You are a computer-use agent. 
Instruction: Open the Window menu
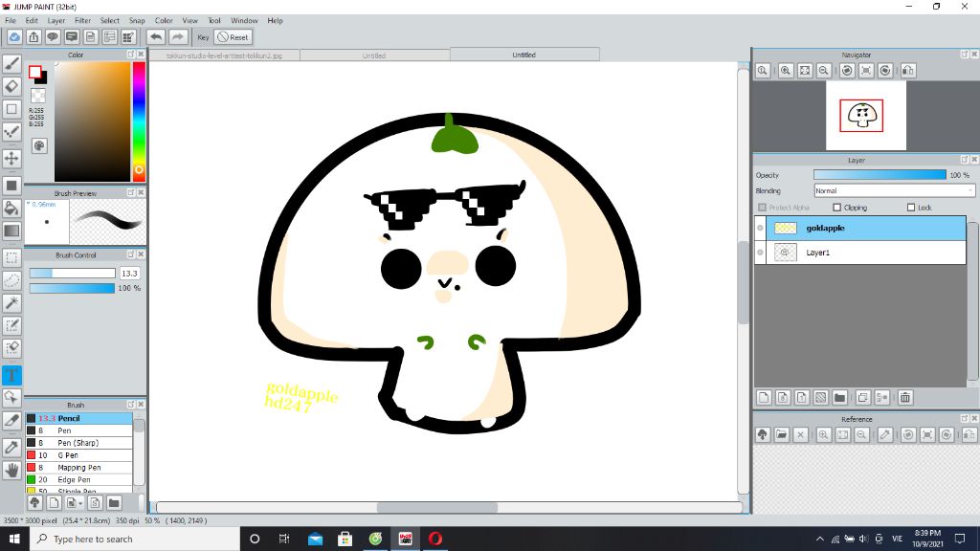point(244,21)
